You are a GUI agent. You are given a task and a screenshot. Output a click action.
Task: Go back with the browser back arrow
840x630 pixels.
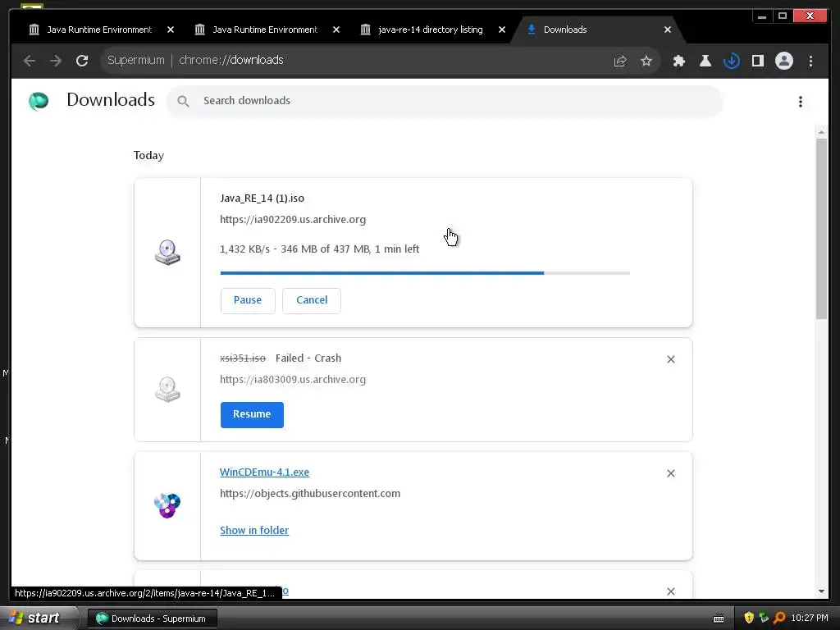pyautogui.click(x=30, y=61)
